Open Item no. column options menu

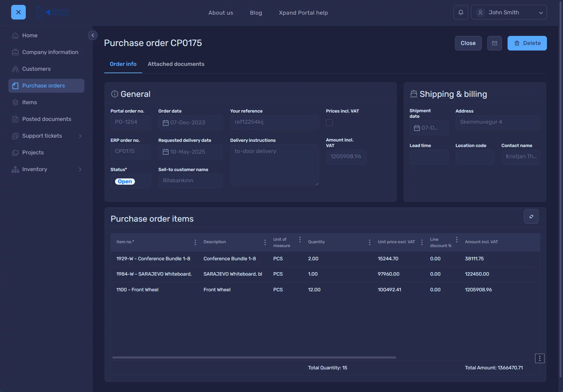195,242
